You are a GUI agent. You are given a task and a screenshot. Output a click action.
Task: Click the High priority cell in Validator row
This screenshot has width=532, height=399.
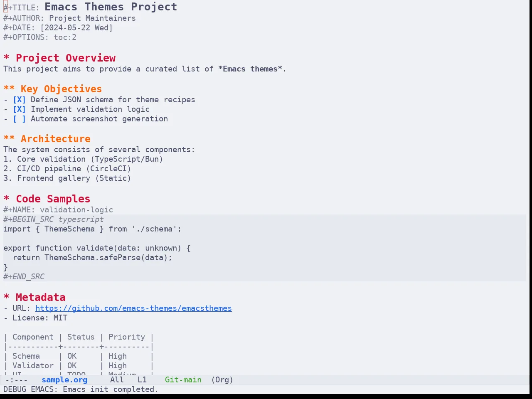point(118,366)
